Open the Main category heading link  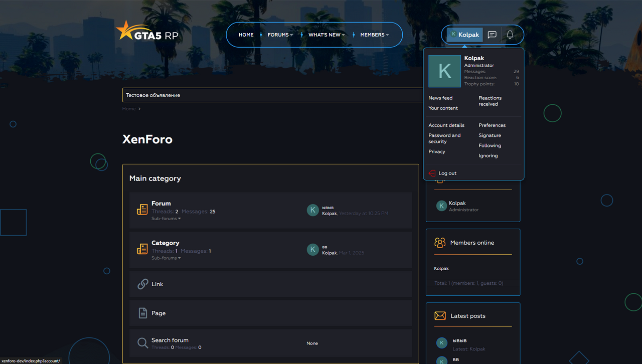pos(155,178)
